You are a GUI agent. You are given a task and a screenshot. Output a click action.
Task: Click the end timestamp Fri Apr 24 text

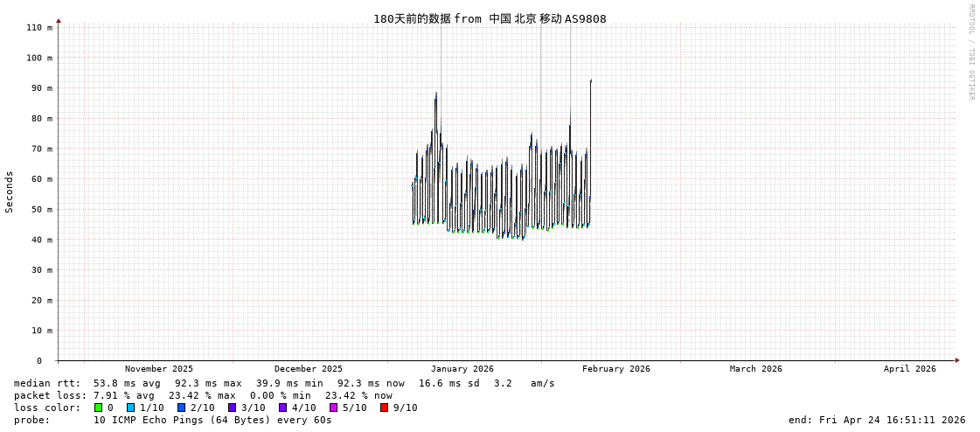[877, 420]
